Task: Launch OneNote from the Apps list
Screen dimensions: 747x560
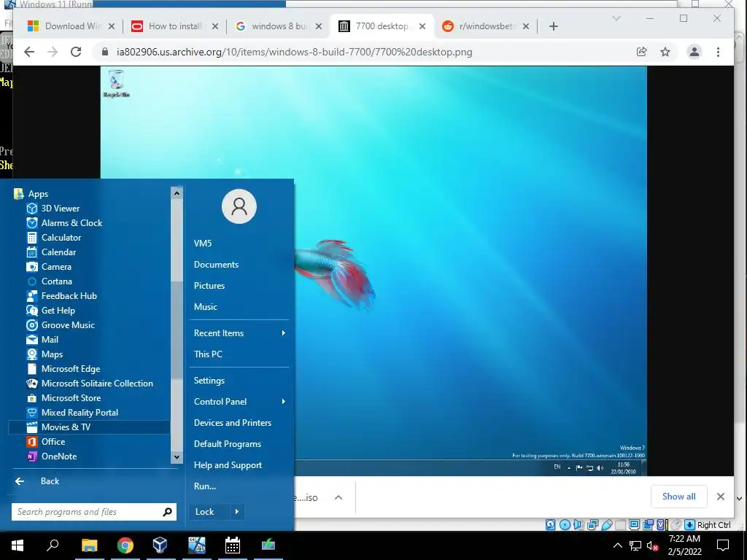Action: [x=89, y=456]
